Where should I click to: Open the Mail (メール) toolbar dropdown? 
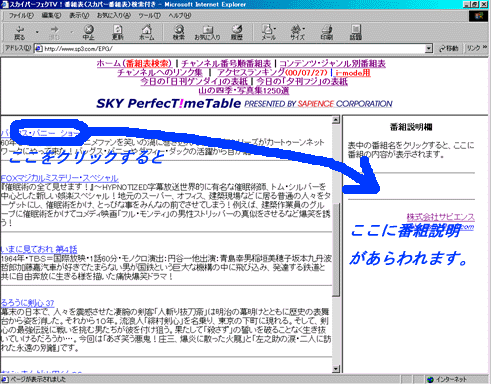(x=269, y=32)
